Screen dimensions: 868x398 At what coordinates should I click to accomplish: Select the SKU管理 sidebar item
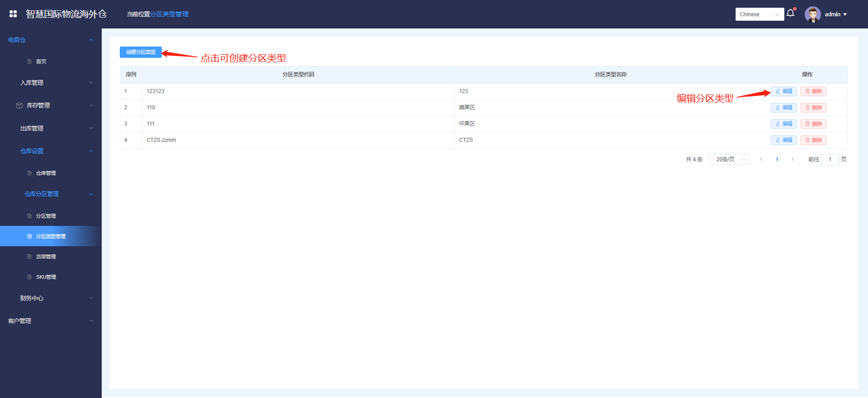click(46, 277)
